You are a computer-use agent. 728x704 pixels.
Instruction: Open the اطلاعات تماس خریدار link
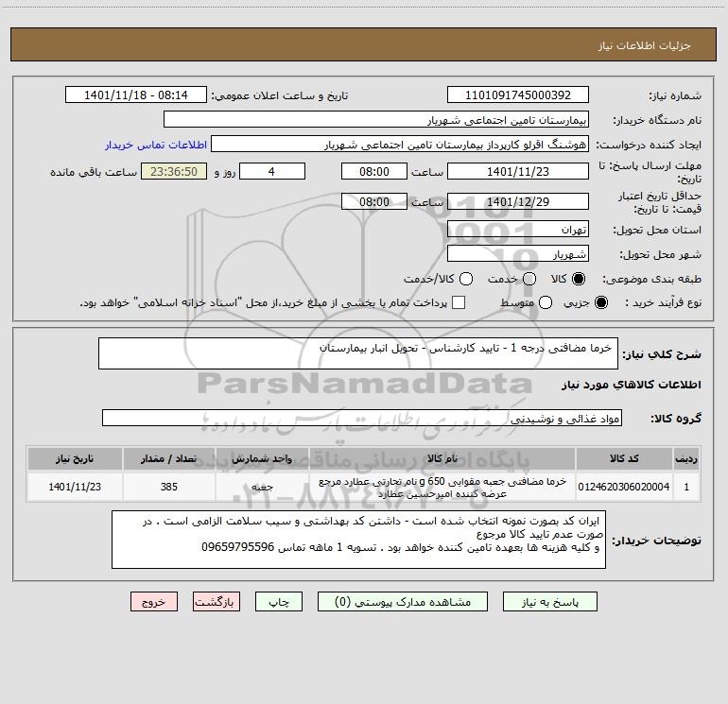pos(156,145)
